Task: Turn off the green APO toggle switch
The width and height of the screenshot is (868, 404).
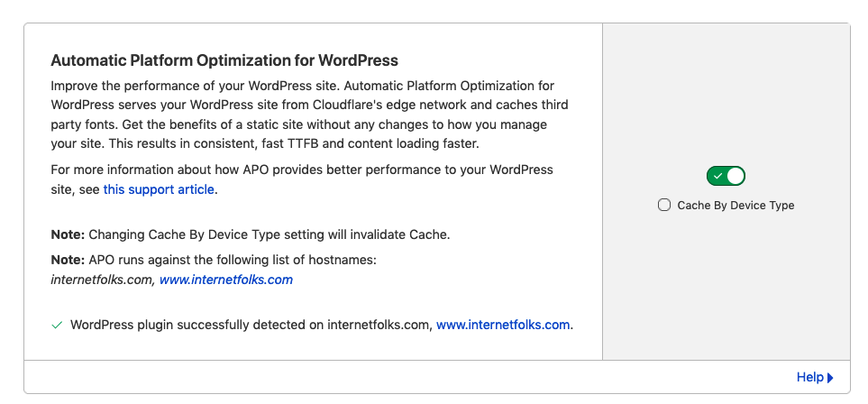Action: click(726, 176)
